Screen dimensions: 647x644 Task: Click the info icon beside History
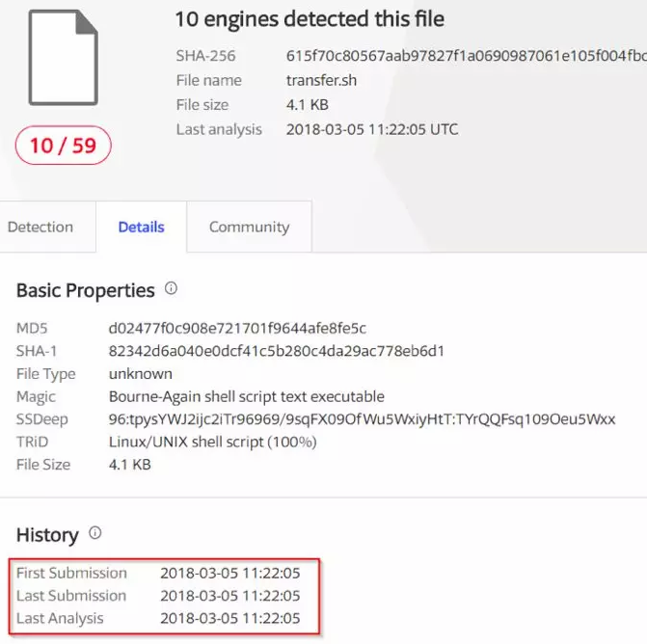[94, 533]
